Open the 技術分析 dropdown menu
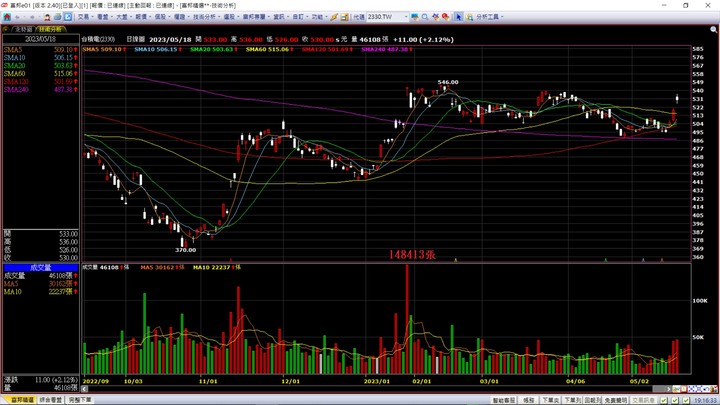Viewport: 720px width, 405px height. pos(207,17)
